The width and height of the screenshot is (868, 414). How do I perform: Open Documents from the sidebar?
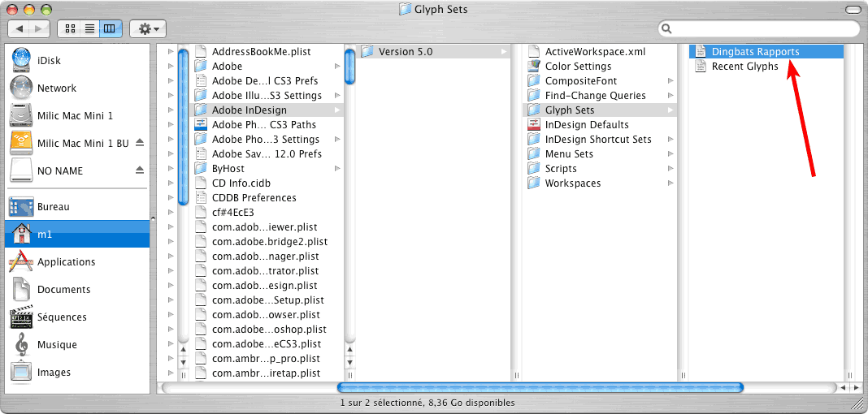click(x=63, y=289)
